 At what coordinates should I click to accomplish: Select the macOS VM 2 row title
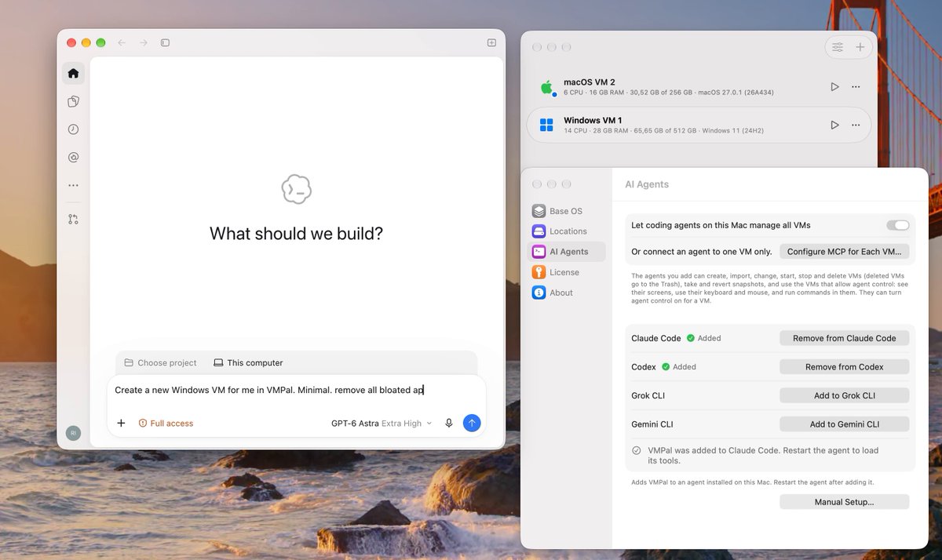[x=590, y=82]
